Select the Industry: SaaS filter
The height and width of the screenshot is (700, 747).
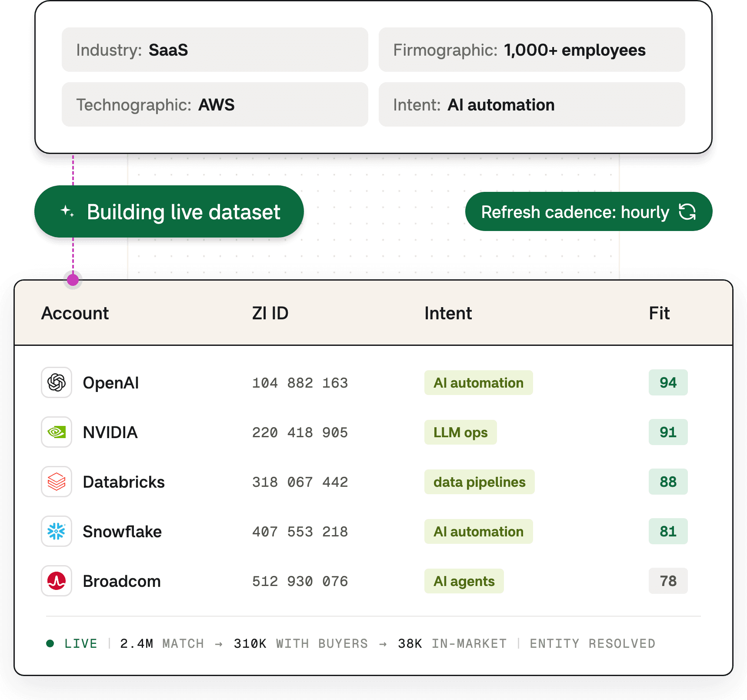pyautogui.click(x=215, y=50)
